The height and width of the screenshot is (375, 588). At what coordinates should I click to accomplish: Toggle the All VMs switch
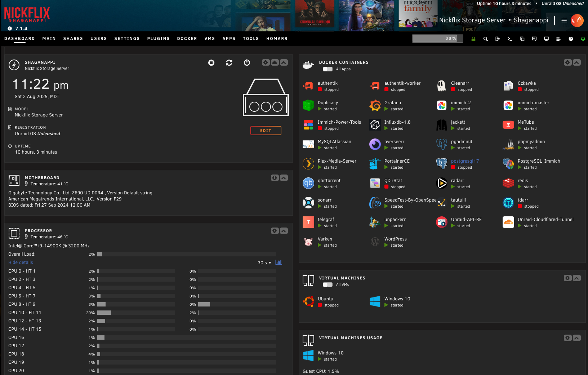click(328, 285)
